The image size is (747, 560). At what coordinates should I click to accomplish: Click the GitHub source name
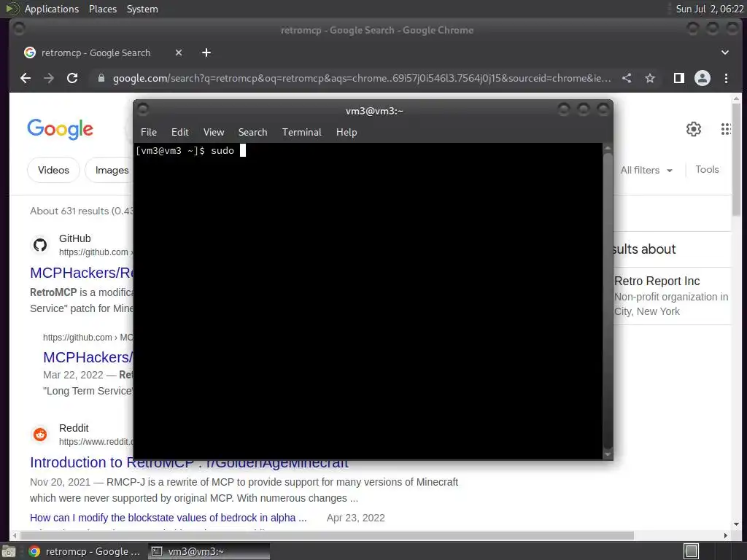(75, 238)
